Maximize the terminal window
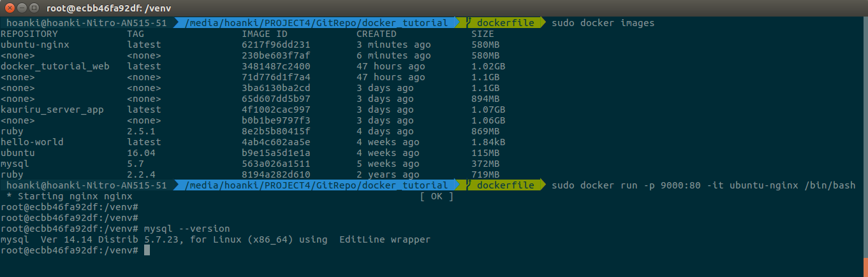Screen dimensions: 868x277 (33, 8)
